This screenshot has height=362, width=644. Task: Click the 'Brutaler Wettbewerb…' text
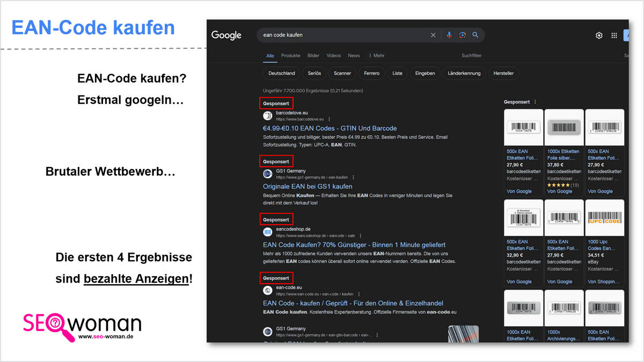pos(111,172)
